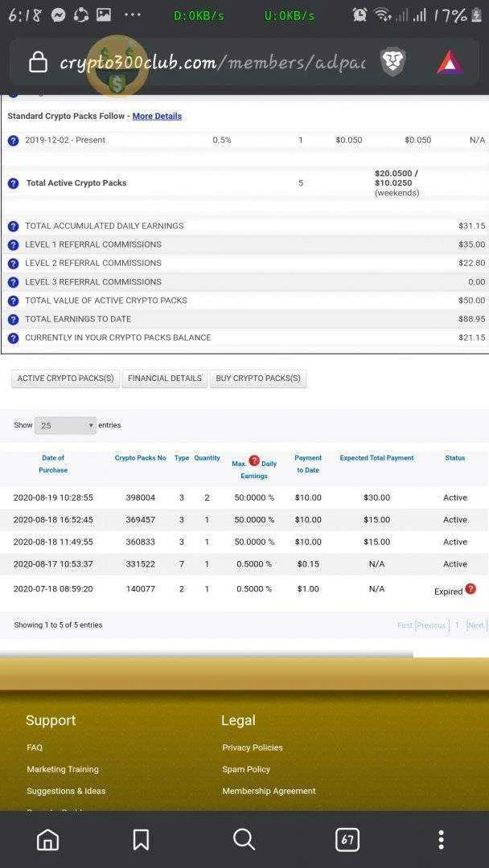Sort by Date of Purchase column
Image resolution: width=489 pixels, height=868 pixels.
point(53,464)
